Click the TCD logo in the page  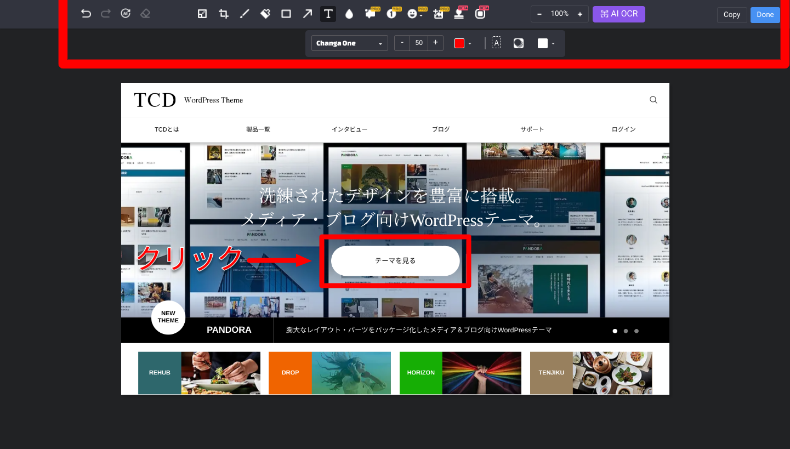click(155, 100)
